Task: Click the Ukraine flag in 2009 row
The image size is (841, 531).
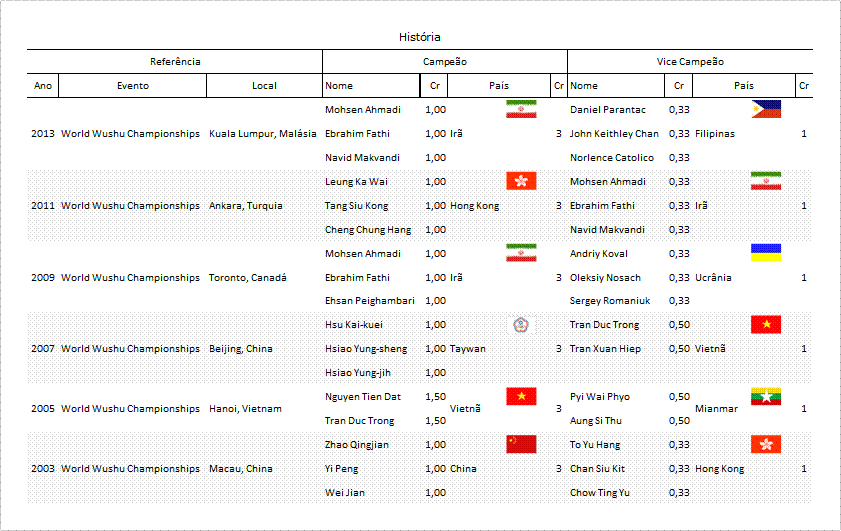Action: click(x=766, y=253)
